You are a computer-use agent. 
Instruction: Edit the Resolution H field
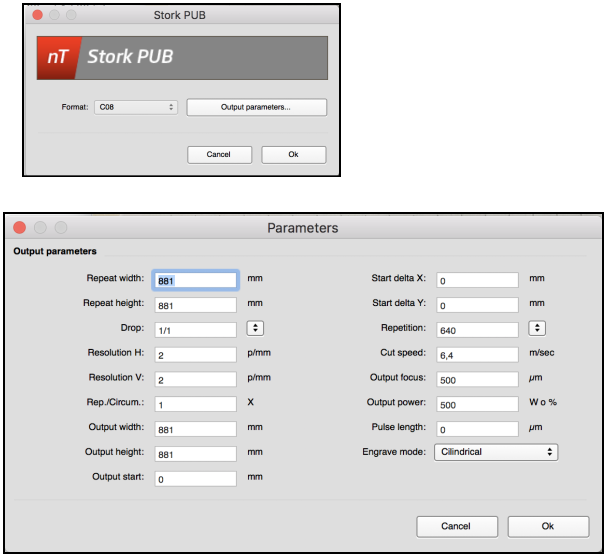(196, 355)
